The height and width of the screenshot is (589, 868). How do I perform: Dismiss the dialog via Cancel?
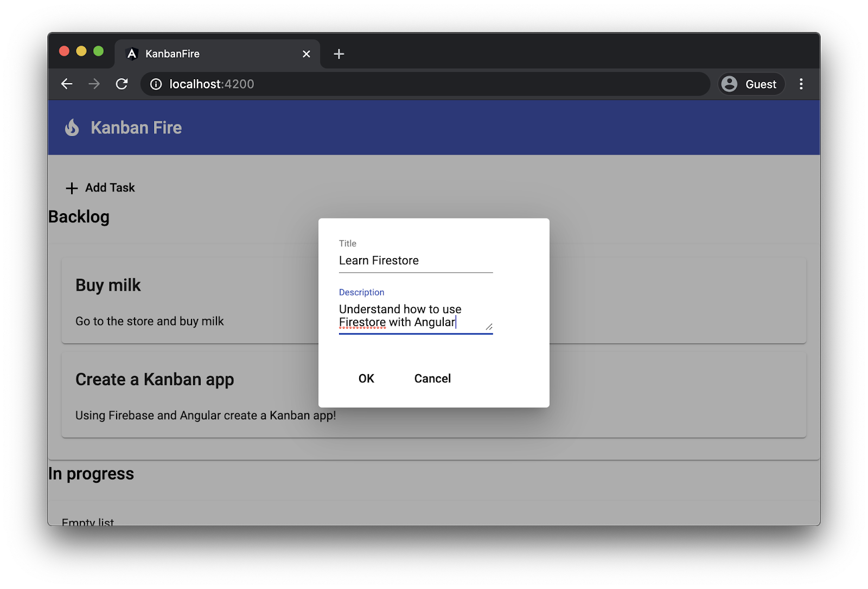432,379
